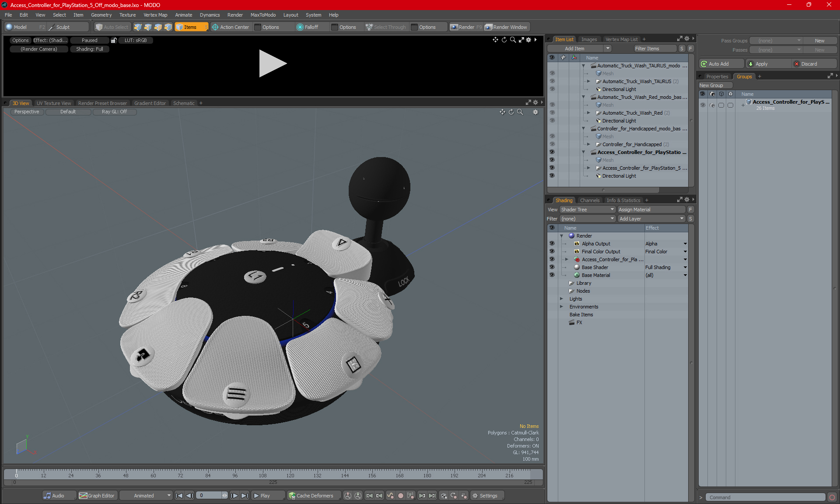The height and width of the screenshot is (504, 840).
Task: Open the Vertex Map menu
Action: coord(155,15)
